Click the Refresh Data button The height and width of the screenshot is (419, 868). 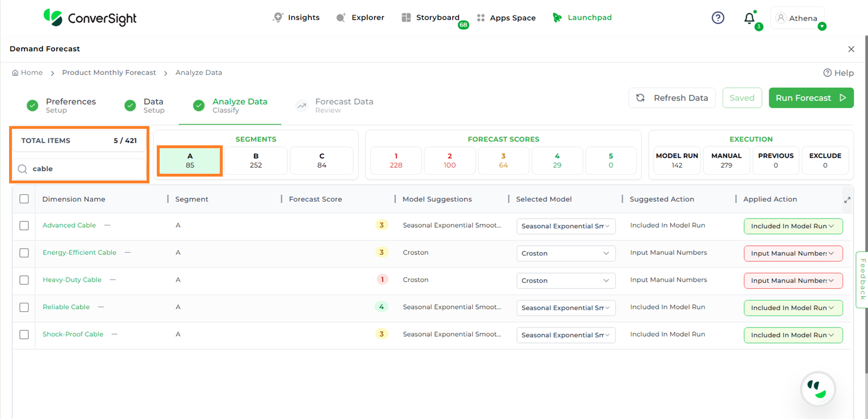coord(671,98)
